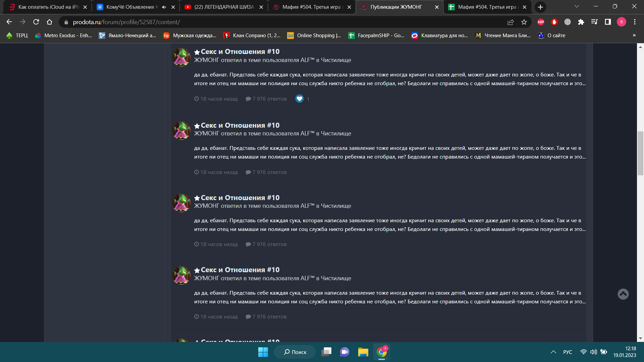Click the Чистилище forum link
The height and width of the screenshot is (362, 644).
pos(336,60)
